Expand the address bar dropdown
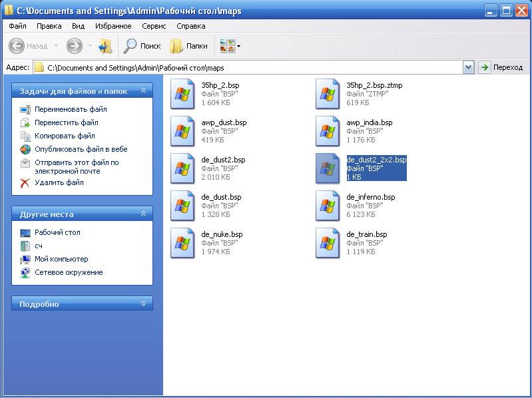 coord(468,67)
